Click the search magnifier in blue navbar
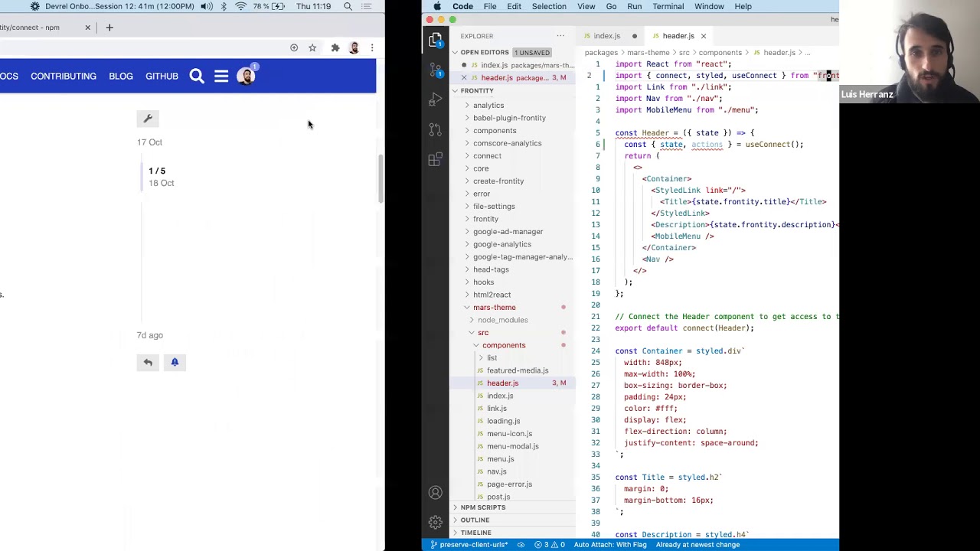 197,76
